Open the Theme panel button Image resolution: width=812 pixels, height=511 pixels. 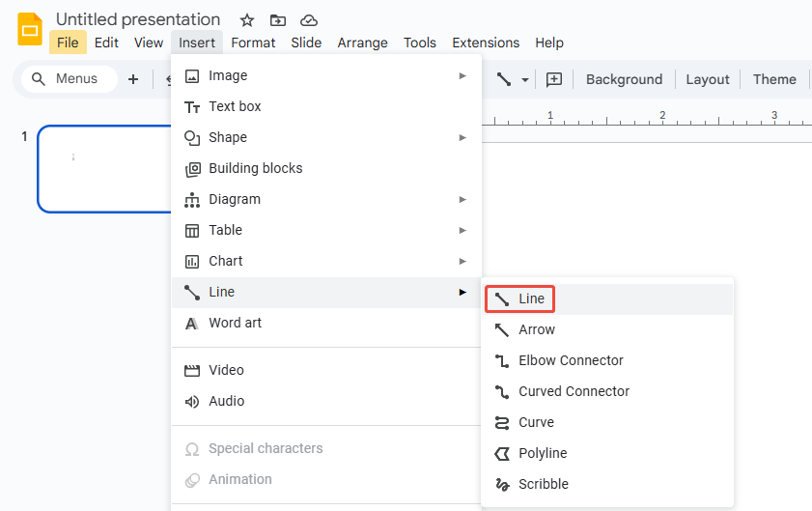click(774, 79)
